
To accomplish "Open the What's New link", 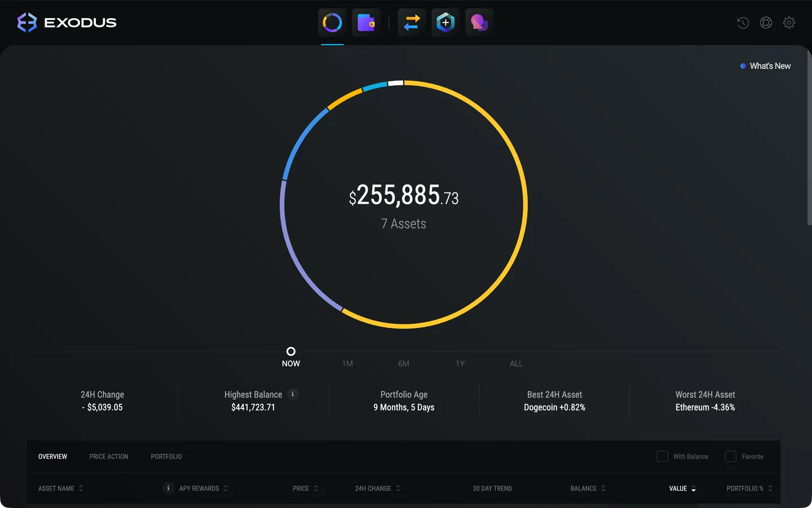I will (765, 66).
